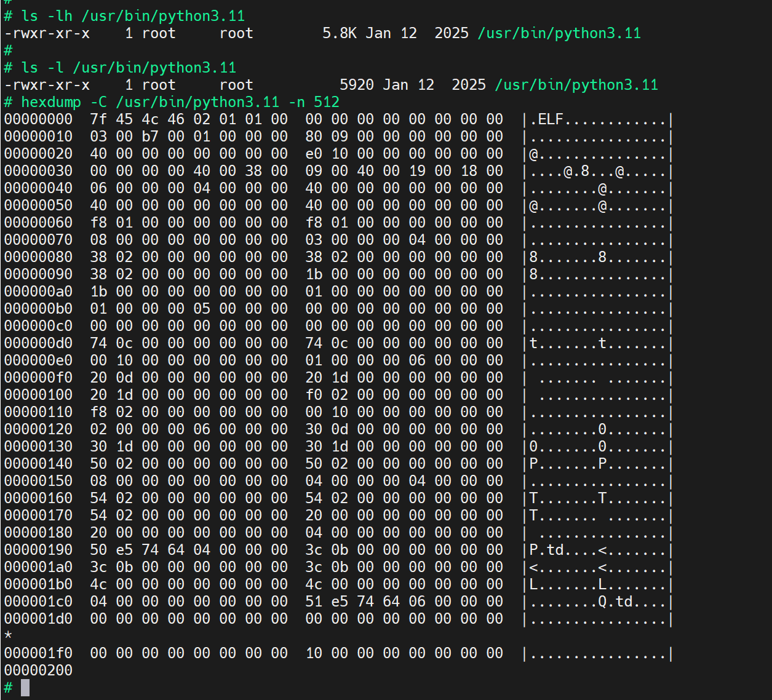Click the '-rwxr-xr-x' permissions in the 5.8K row
Viewport: 772px width, 700px height.
coord(47,33)
